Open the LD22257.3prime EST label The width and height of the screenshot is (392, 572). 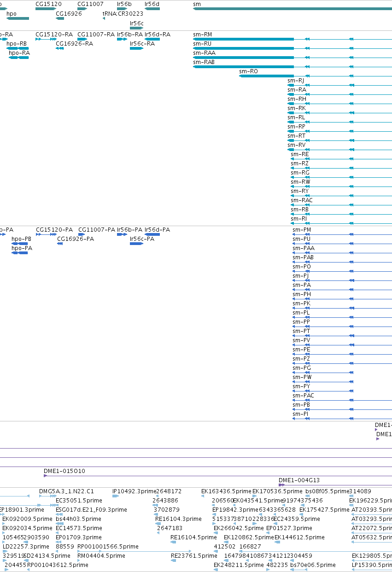26,547
